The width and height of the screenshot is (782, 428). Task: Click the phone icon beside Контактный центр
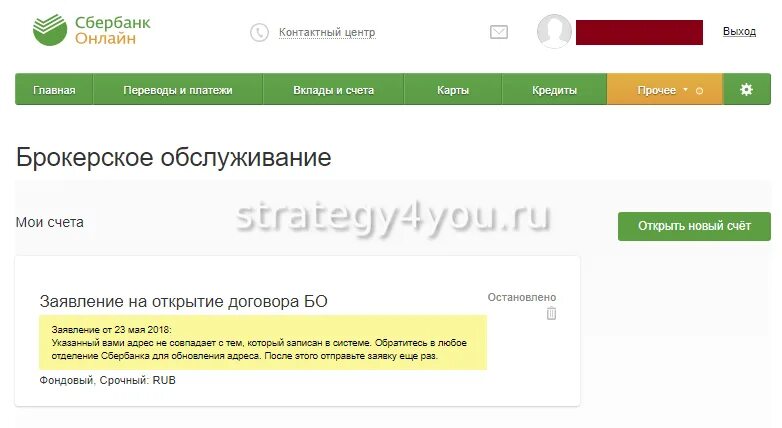point(259,33)
